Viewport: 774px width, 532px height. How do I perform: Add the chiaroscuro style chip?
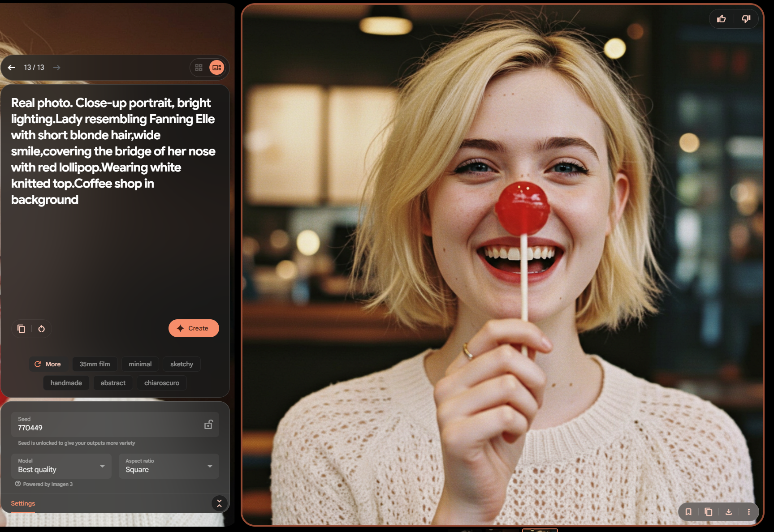[x=162, y=383]
